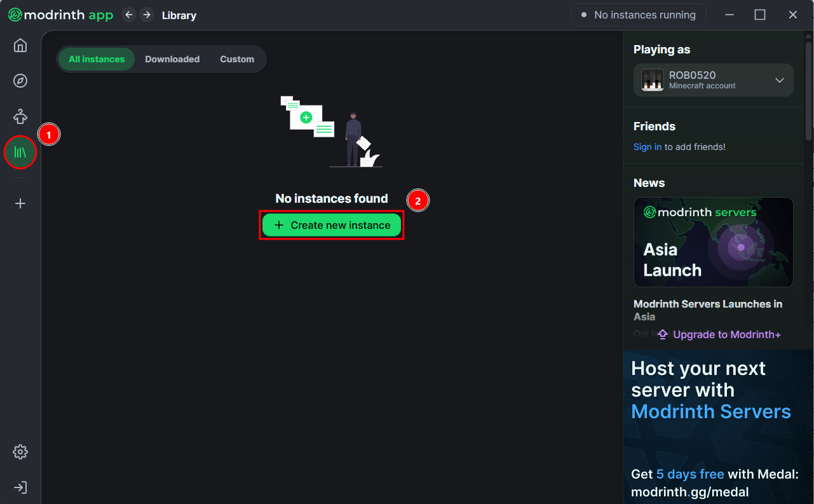
Task: Go forward with the right arrow
Action: point(147,15)
